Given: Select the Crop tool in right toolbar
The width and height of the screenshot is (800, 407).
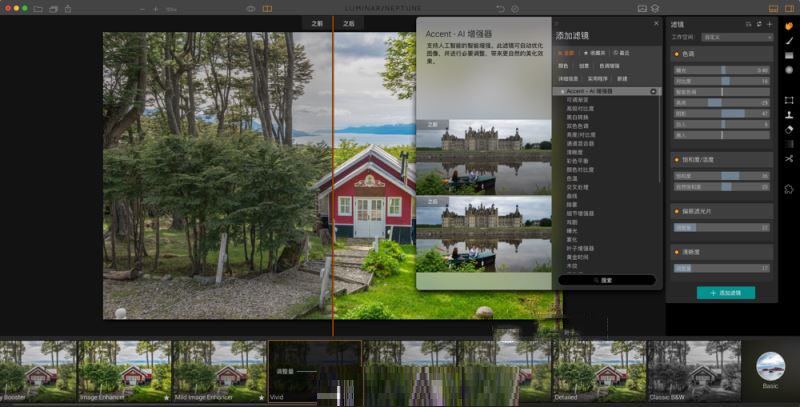Looking at the screenshot, I should click(789, 100).
